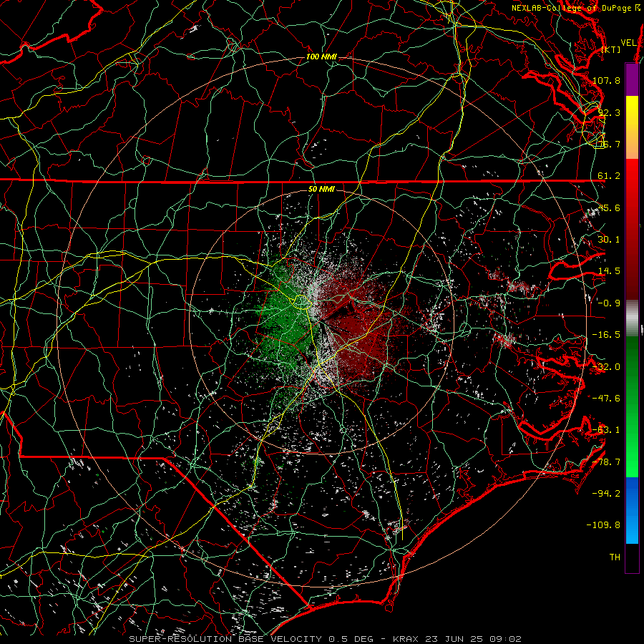This screenshot has width=644, height=644.
Task: Click the -16.5 scale value
Action: tap(606, 335)
